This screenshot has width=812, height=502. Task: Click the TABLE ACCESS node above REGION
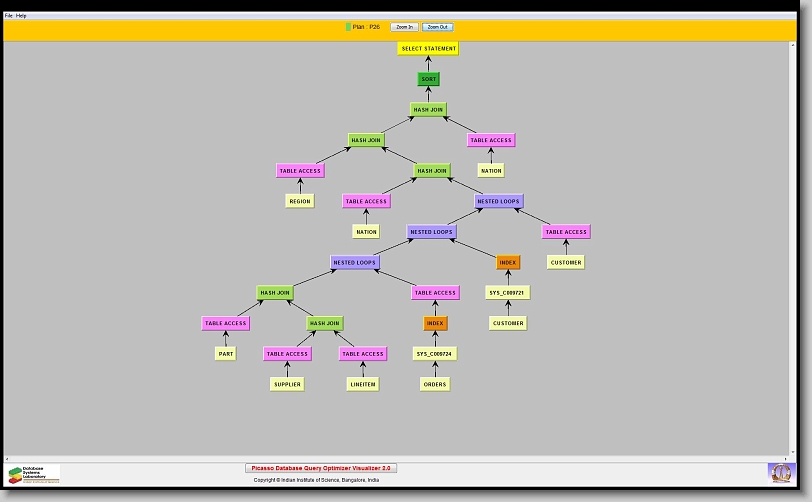[300, 171]
